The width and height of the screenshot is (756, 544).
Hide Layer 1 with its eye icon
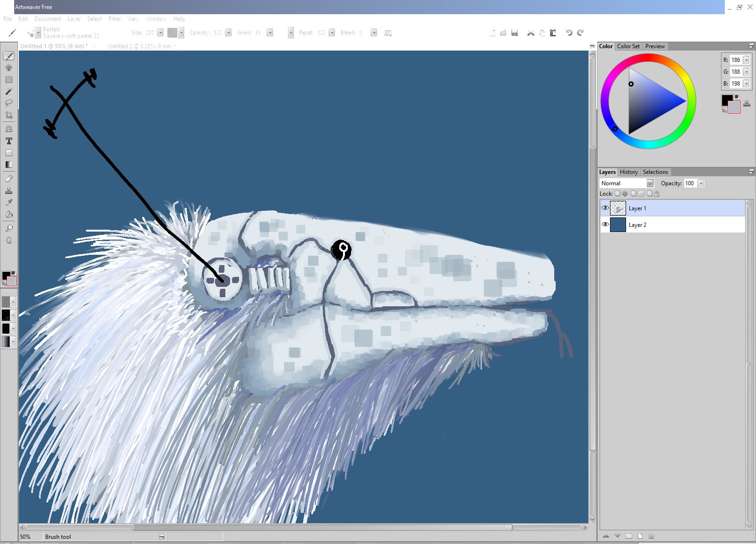pyautogui.click(x=605, y=208)
